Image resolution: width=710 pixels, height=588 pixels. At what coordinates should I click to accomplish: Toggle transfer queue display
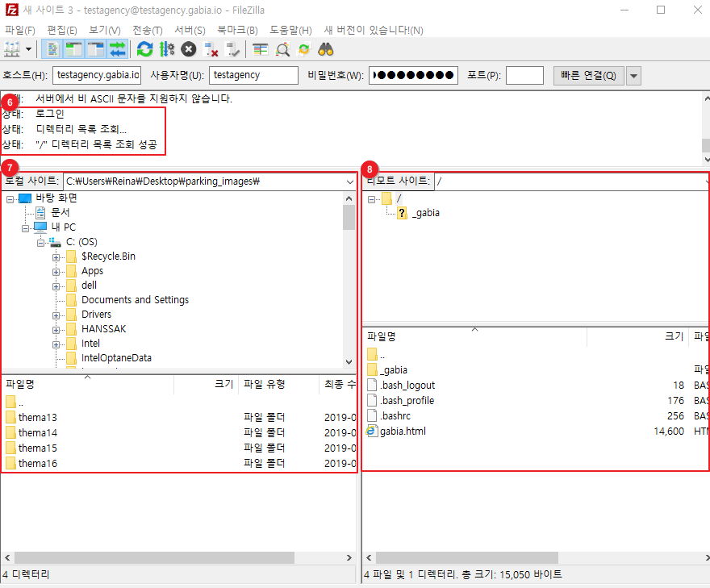[117, 49]
